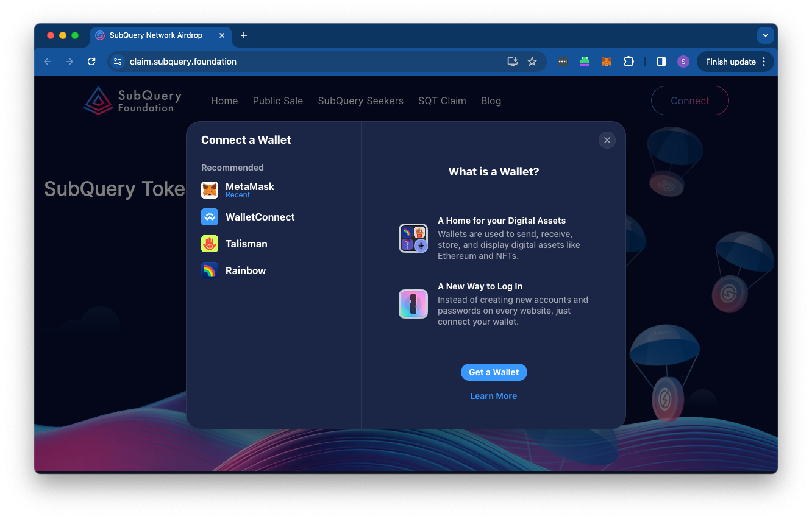This screenshot has height=519, width=812.
Task: Click the Get a Wallet button
Action: click(494, 372)
